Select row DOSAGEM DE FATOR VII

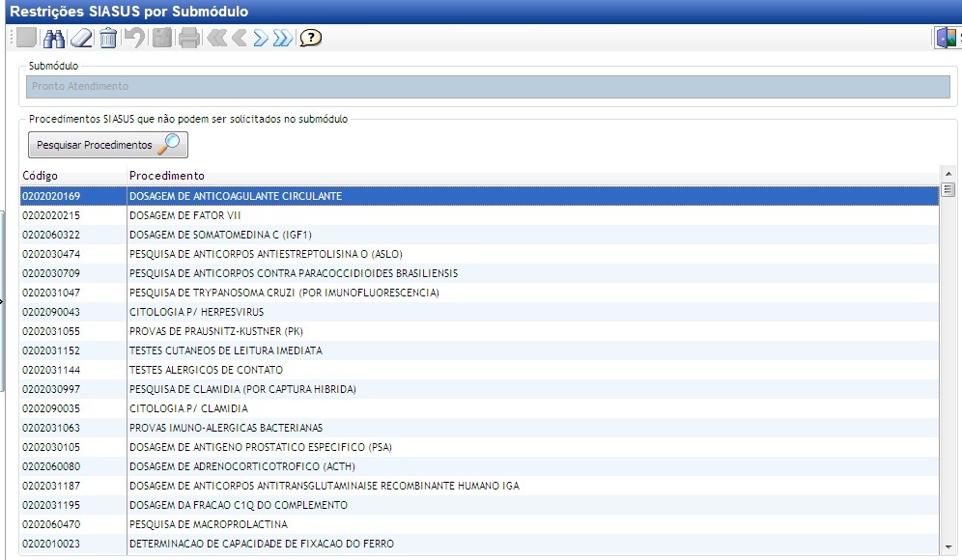(x=479, y=215)
